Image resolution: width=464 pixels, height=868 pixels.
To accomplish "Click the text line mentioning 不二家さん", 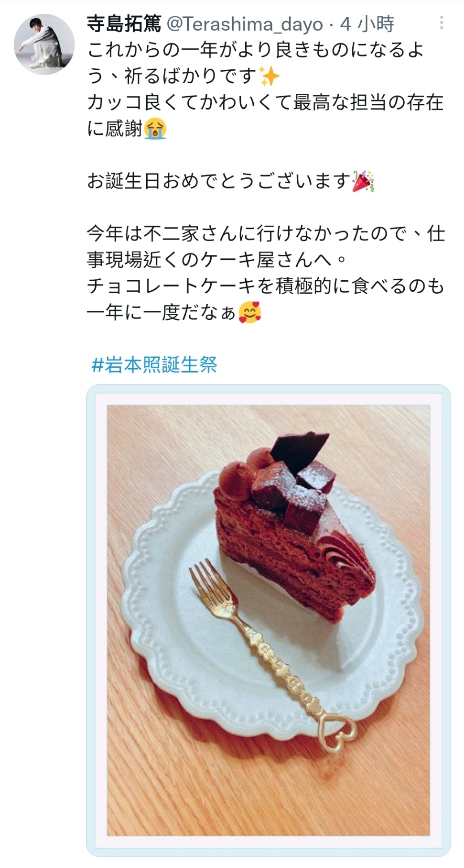I will tap(266, 234).
